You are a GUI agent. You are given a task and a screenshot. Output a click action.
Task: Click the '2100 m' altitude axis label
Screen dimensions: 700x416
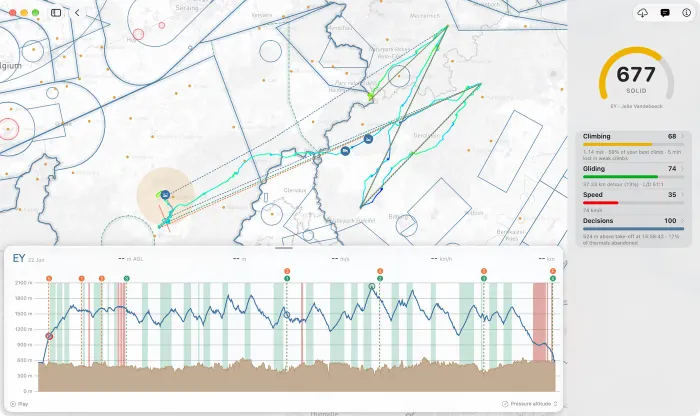24,283
